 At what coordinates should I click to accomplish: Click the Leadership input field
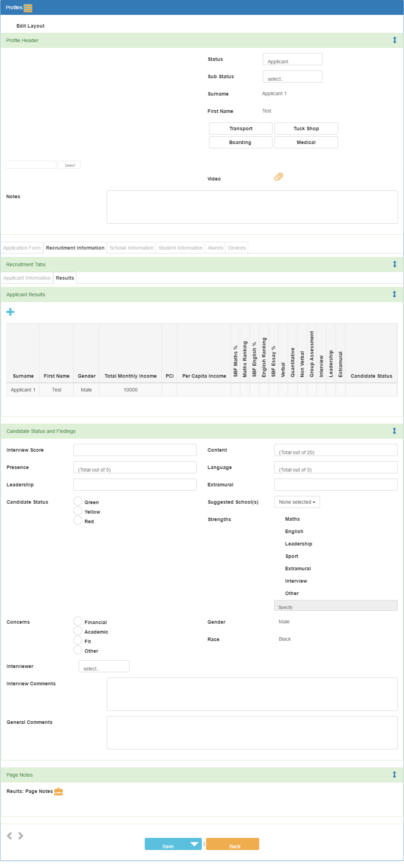135,485
